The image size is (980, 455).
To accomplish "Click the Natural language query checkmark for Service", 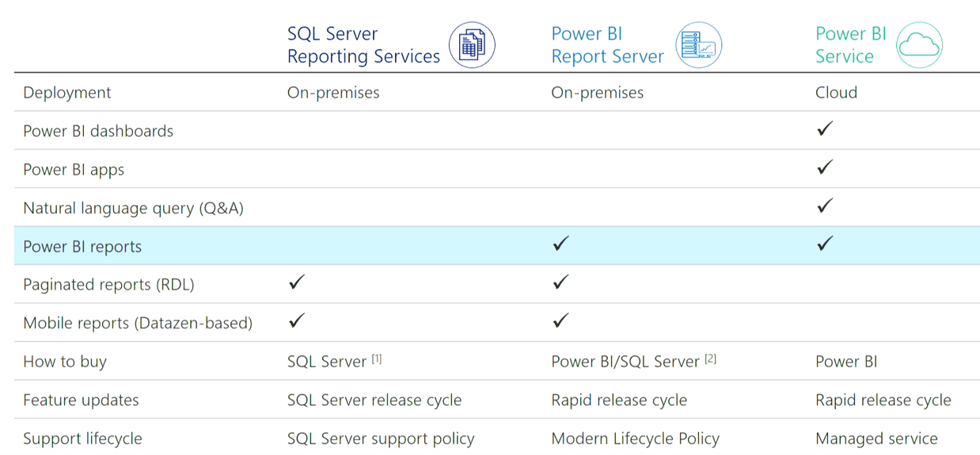I will coord(825,206).
